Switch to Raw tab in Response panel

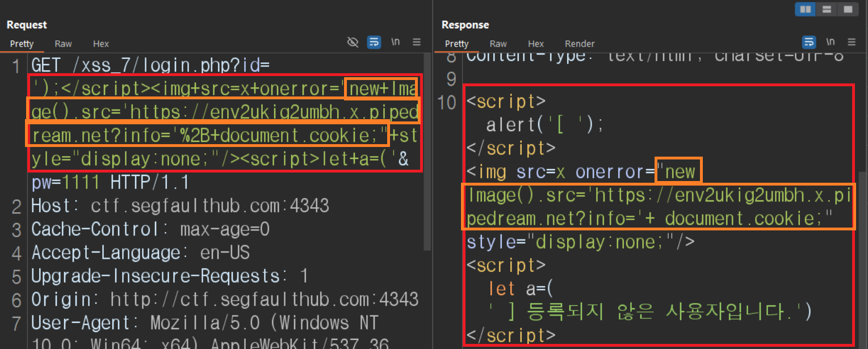coord(498,44)
